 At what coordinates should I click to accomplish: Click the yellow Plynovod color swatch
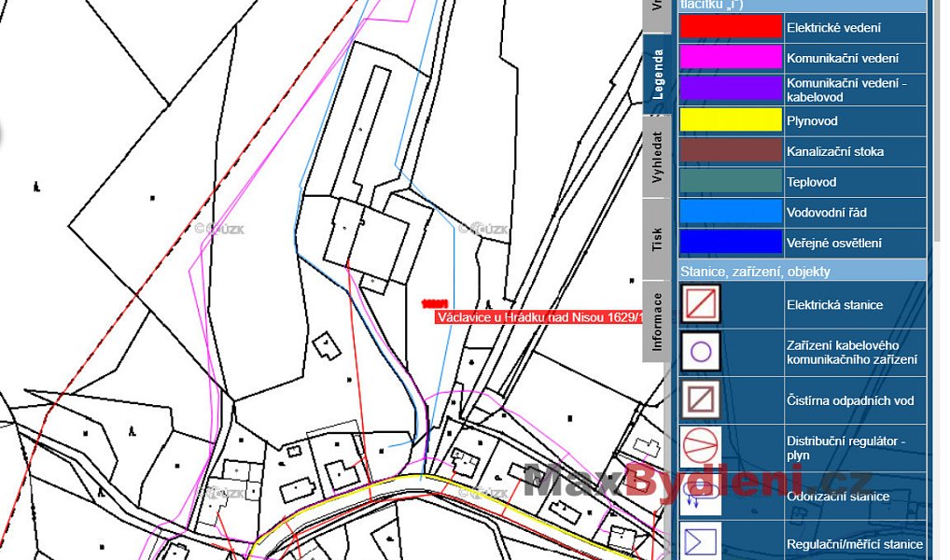731,120
